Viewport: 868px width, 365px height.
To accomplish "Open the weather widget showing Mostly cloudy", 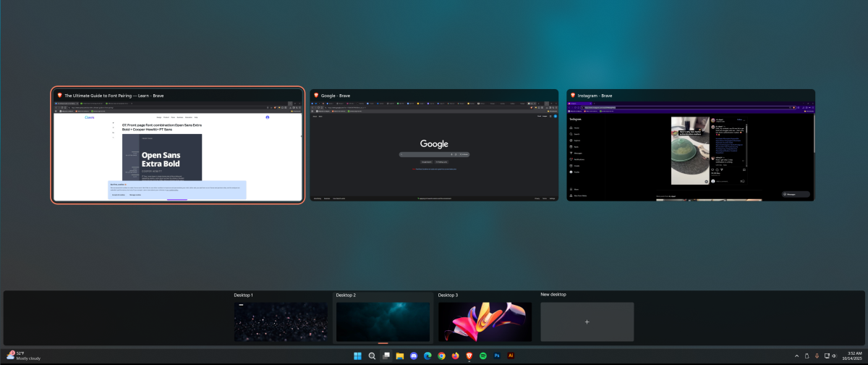I will click(x=23, y=356).
